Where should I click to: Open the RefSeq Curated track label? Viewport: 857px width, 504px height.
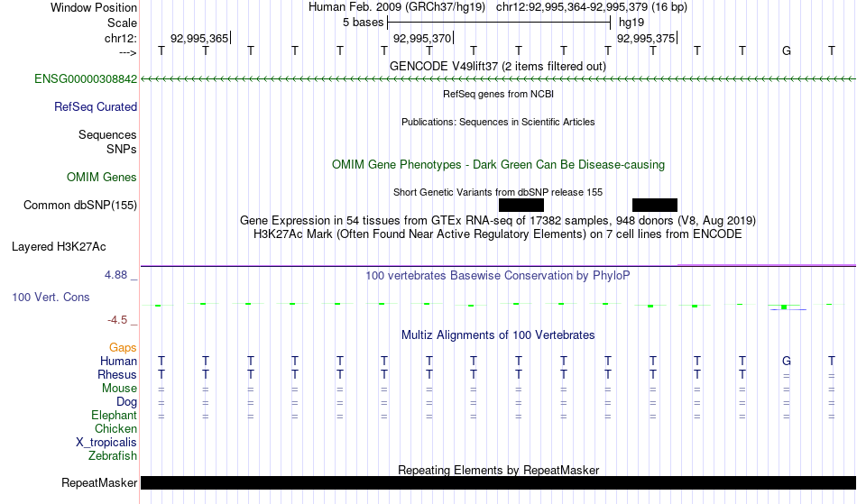coord(96,107)
